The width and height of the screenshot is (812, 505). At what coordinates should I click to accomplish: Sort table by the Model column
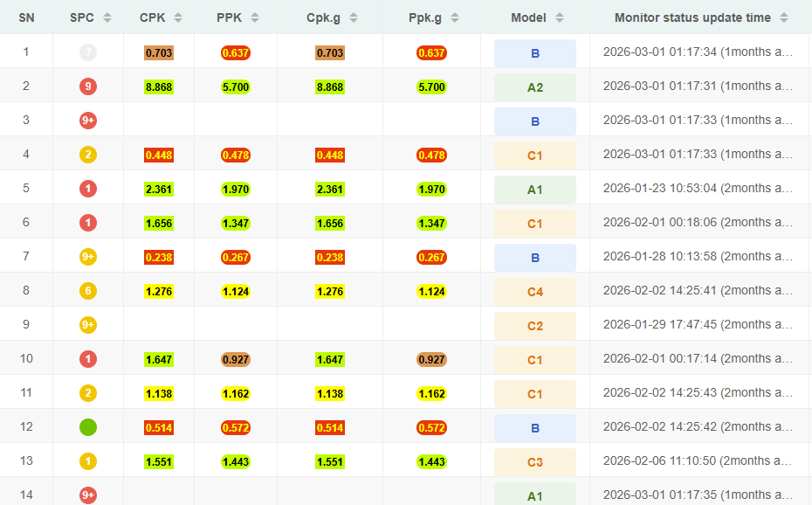pos(560,17)
